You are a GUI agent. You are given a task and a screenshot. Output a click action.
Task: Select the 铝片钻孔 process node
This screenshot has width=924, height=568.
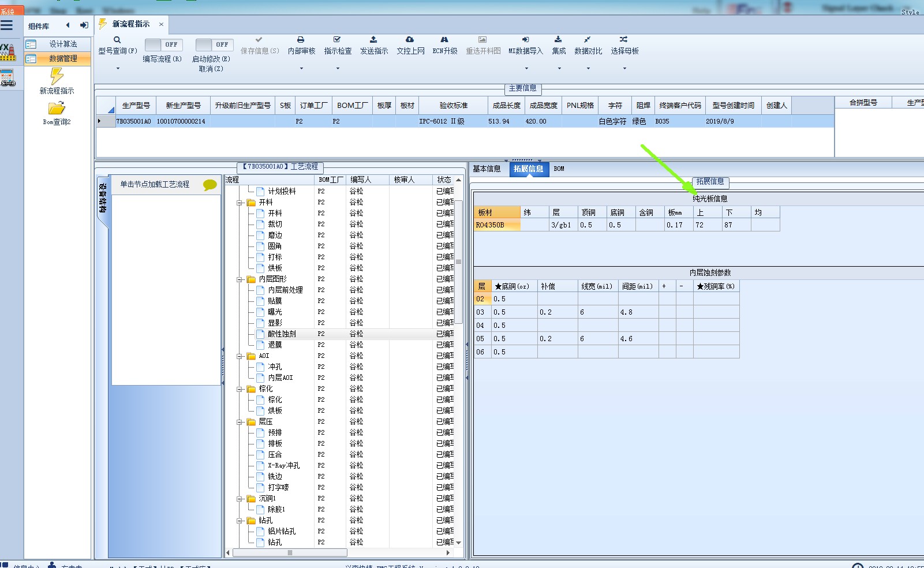281,532
